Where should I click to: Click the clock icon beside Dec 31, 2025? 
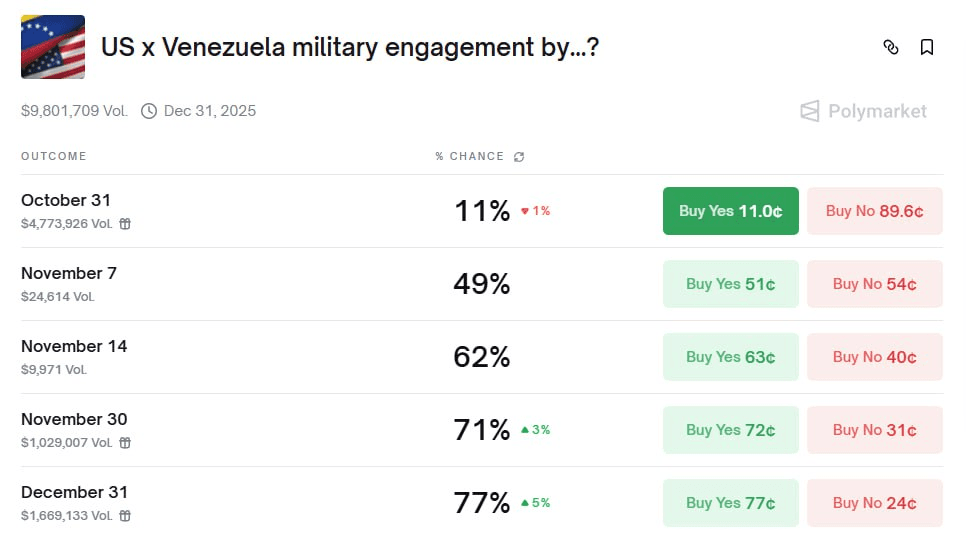pos(149,111)
